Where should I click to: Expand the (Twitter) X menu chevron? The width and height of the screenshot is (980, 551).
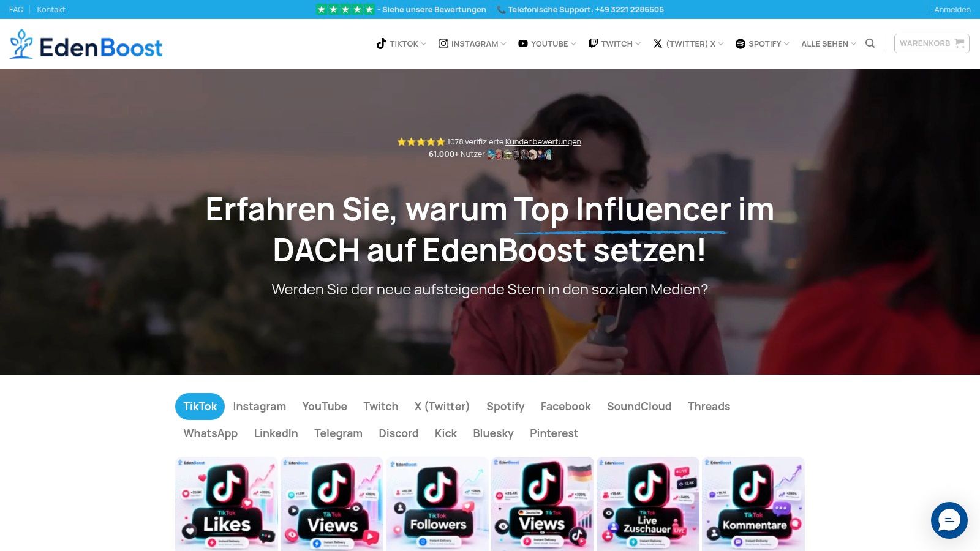tap(721, 43)
